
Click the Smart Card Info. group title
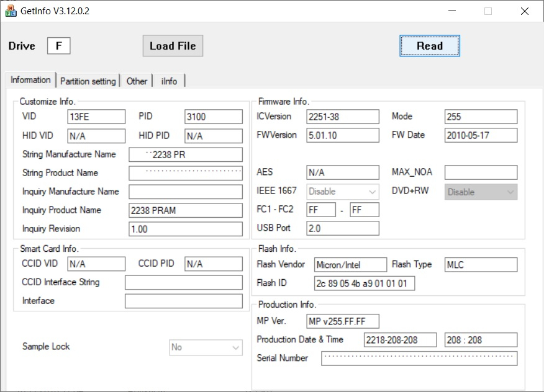point(49,249)
